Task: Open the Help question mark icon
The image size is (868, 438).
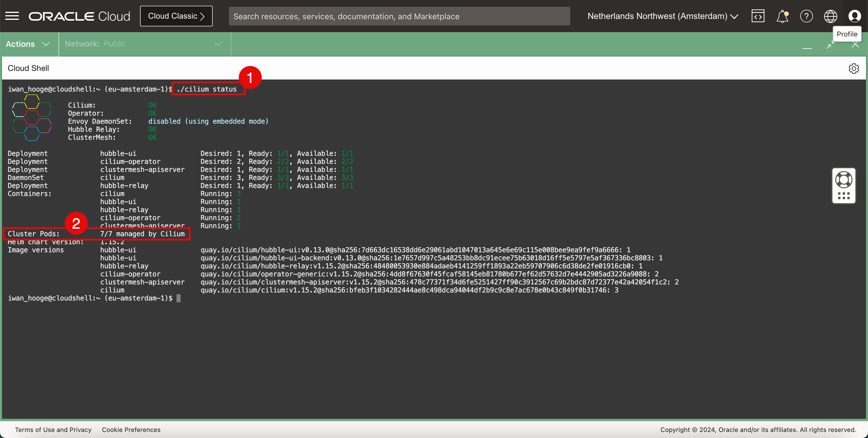Action: pyautogui.click(x=806, y=16)
